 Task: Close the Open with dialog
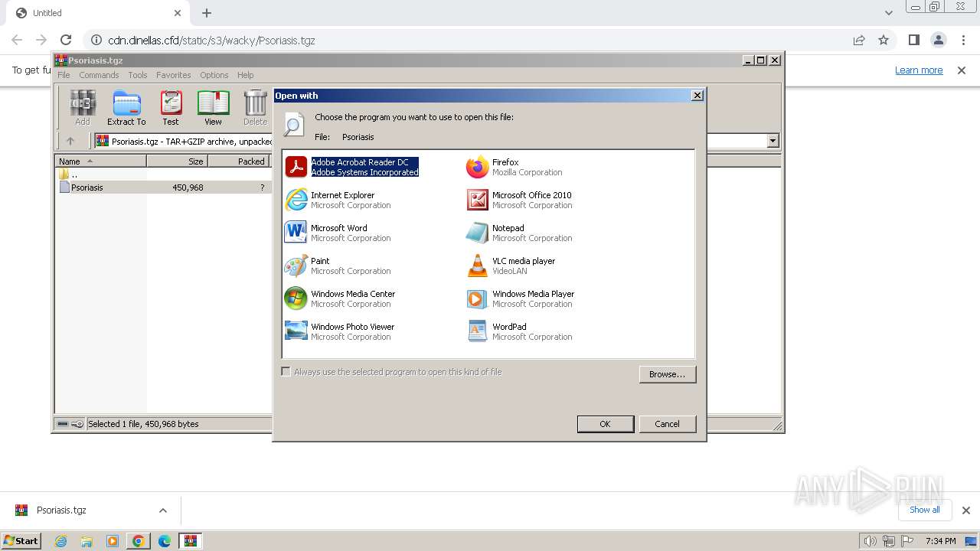(x=697, y=96)
